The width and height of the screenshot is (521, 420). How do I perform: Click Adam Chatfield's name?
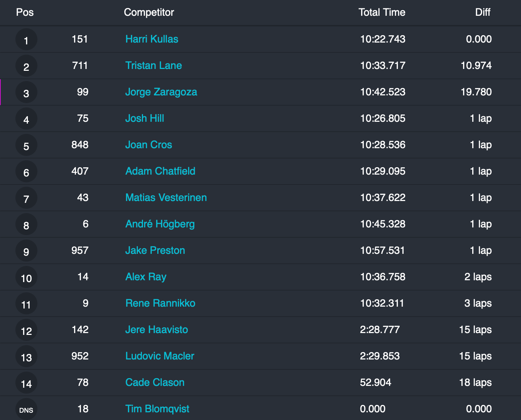pos(160,171)
